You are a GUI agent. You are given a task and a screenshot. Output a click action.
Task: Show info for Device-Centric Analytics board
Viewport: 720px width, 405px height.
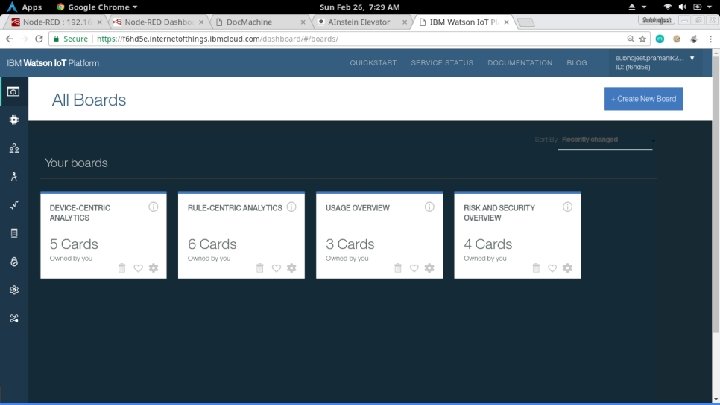153,207
